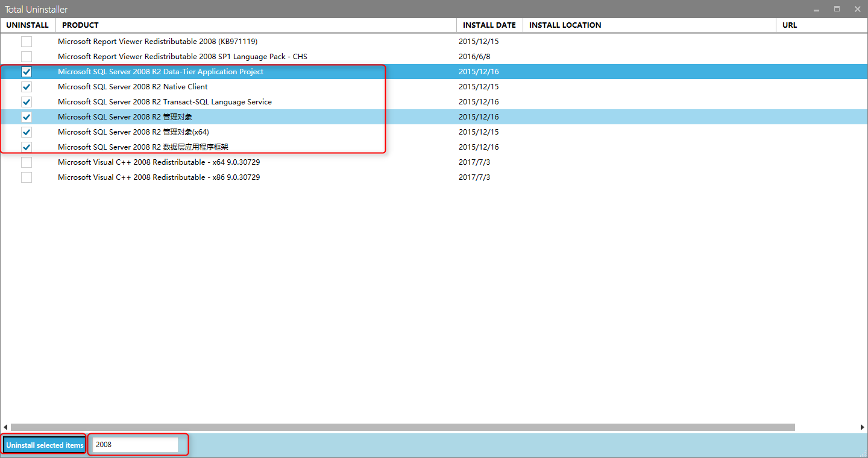Check Visual C++ 2008 Redistributable x64 box
The width and height of the screenshot is (868, 458).
pyautogui.click(x=27, y=162)
